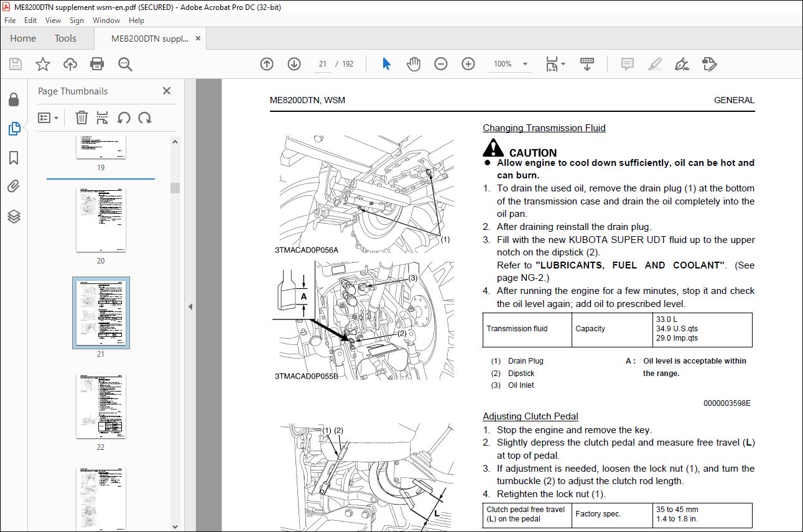Toggle the Page Thumbnails sidebar button
Image resolution: width=803 pixels, height=532 pixels.
coord(14,129)
